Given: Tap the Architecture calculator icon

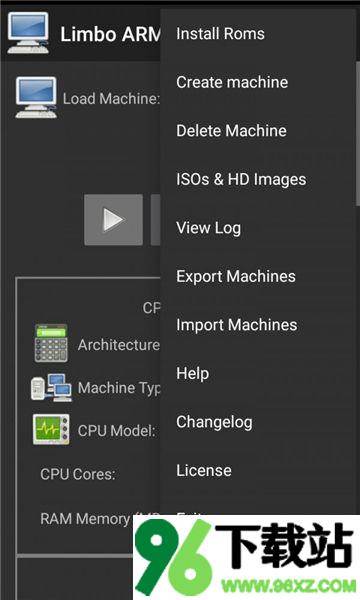Looking at the screenshot, I should pos(51,343).
